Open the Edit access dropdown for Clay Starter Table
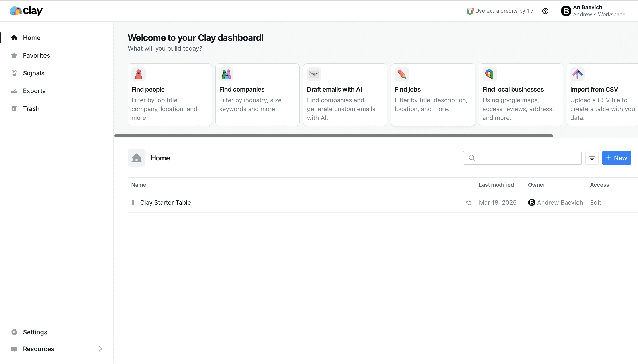Screen dimensions: 638x364 click(595, 202)
